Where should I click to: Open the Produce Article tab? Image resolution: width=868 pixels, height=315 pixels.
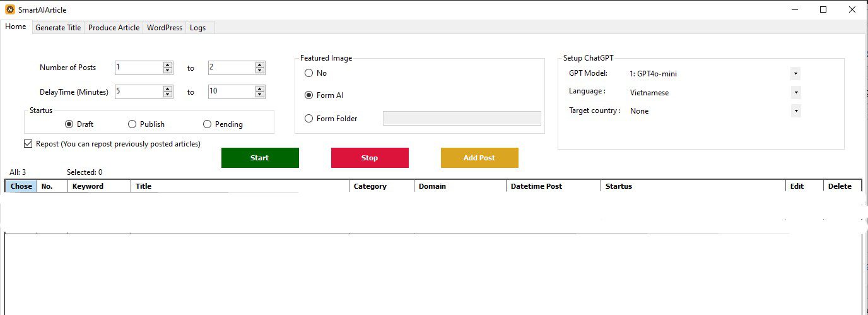(114, 28)
